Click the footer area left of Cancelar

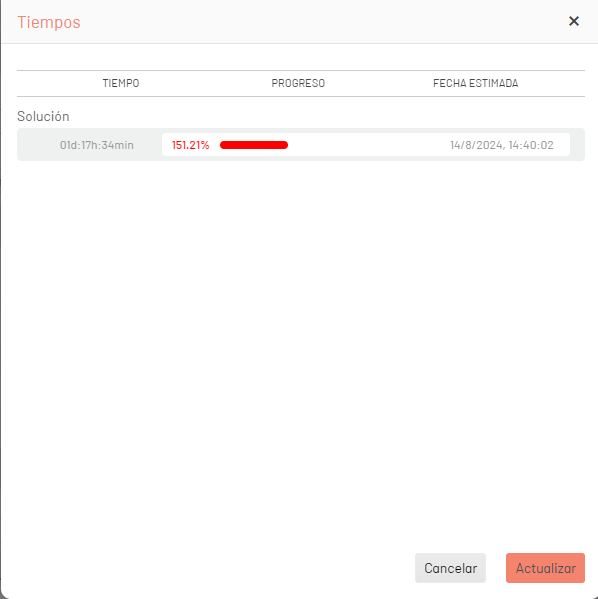coord(206,568)
